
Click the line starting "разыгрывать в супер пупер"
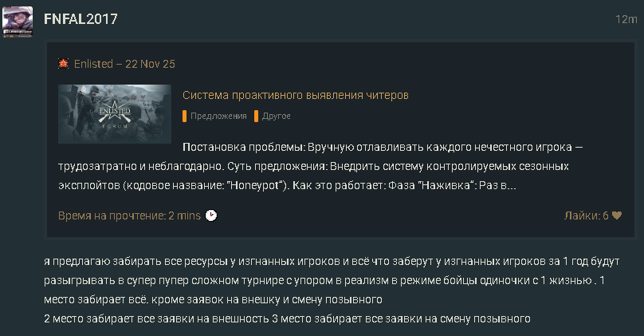pos(322,281)
